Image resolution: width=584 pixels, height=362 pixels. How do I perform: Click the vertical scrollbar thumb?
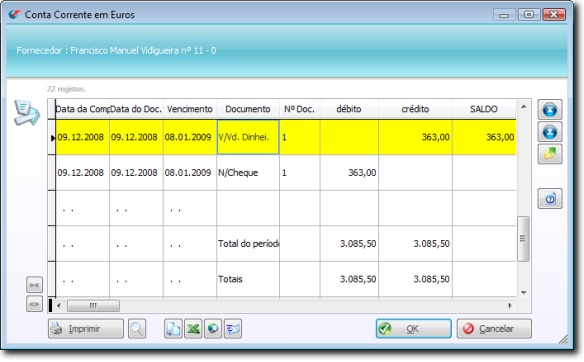pyautogui.click(x=523, y=238)
